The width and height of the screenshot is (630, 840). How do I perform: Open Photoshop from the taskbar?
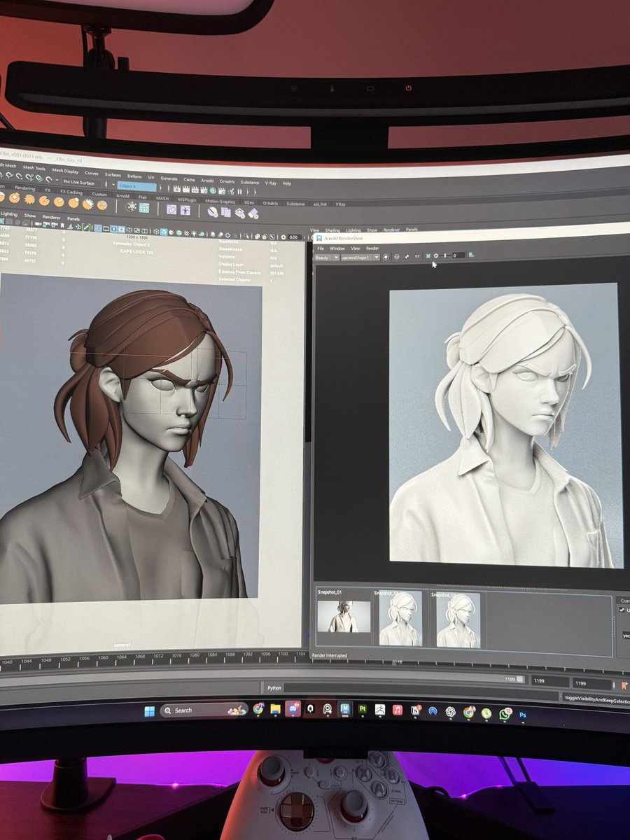click(x=522, y=714)
